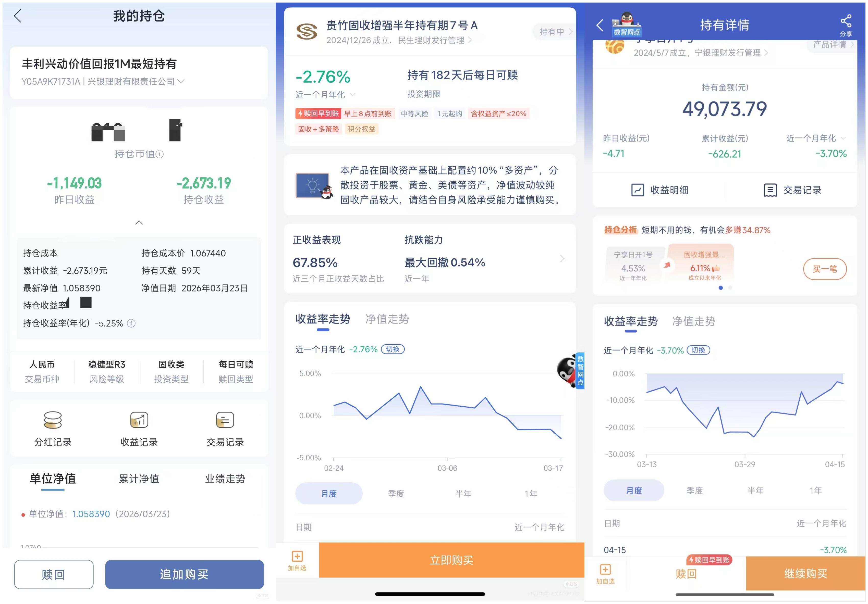Click the 追加购买 button
The width and height of the screenshot is (868, 604).
184,574
